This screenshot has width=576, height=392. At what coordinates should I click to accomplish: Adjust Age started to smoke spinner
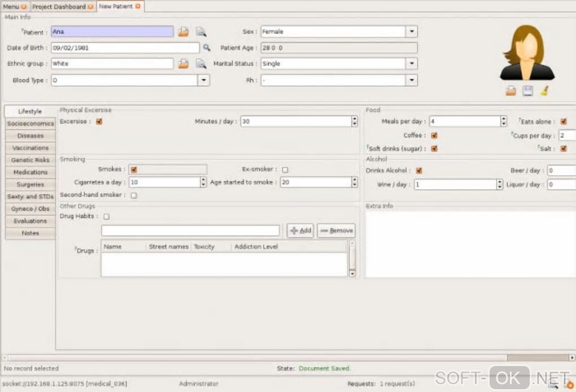tap(355, 182)
